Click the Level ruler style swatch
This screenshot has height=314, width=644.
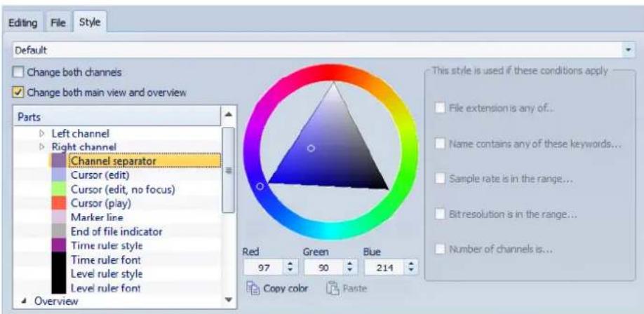point(59,273)
